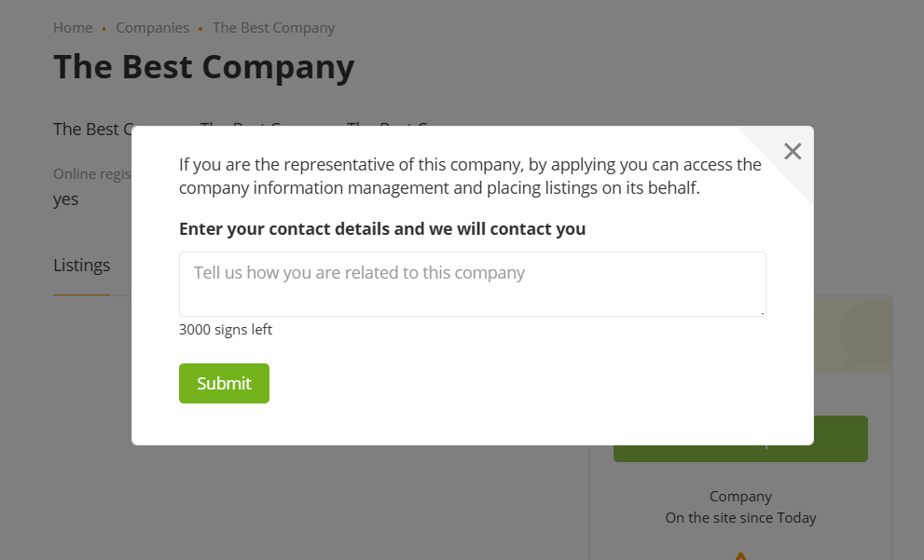Click the representative info paragraph in dialog

tap(470, 176)
